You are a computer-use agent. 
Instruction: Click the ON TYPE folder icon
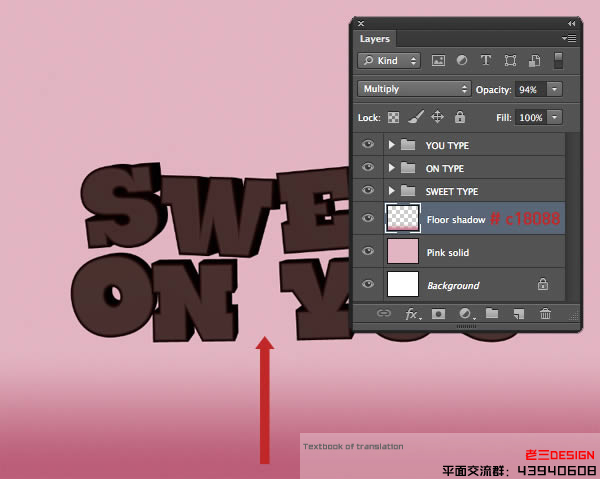[x=408, y=168]
